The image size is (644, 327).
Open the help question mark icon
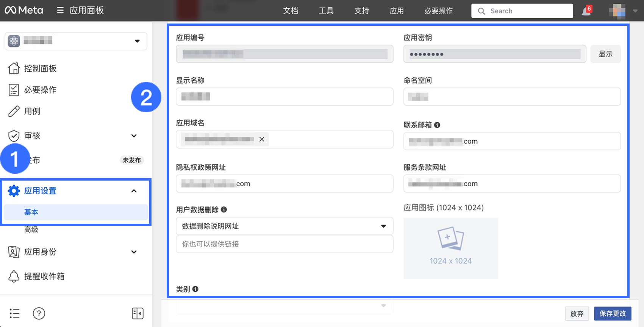click(x=39, y=313)
